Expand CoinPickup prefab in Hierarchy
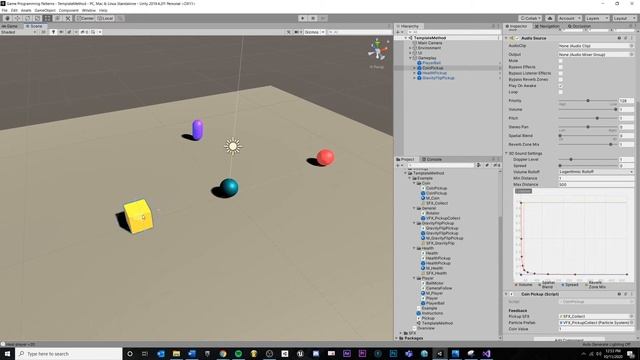The width and height of the screenshot is (640, 360). (x=415, y=68)
